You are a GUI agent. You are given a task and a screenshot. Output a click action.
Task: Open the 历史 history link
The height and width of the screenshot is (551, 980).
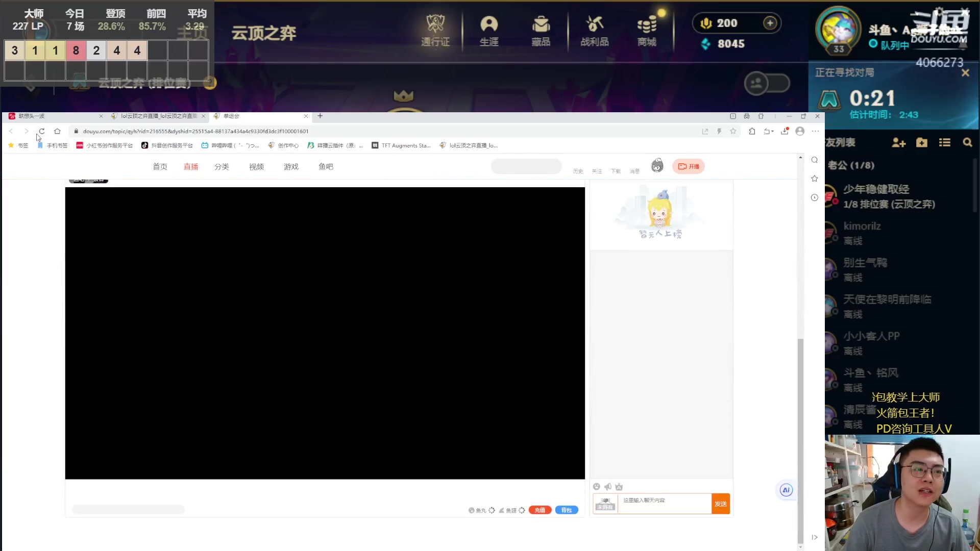[x=578, y=171]
